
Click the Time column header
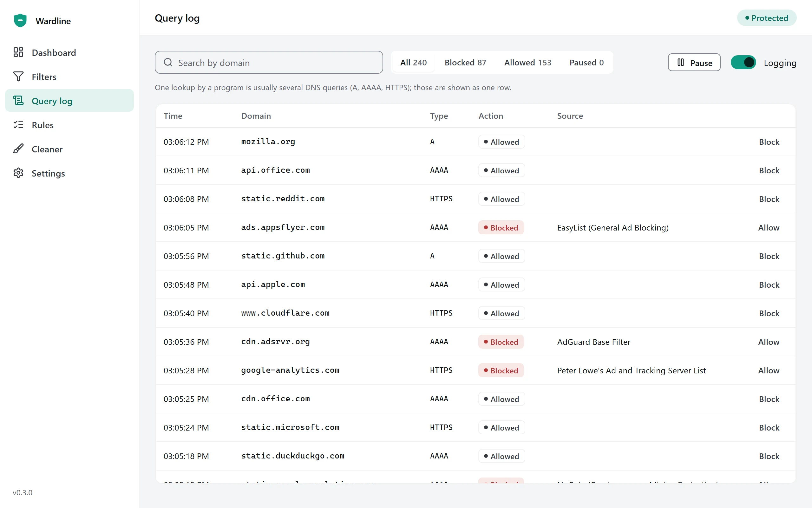[x=173, y=116]
